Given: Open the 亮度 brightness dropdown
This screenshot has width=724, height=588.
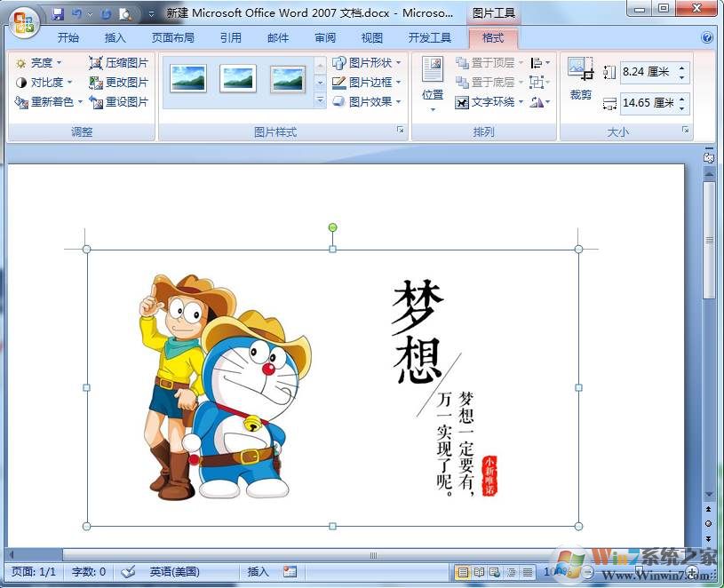Looking at the screenshot, I should click(x=38, y=63).
